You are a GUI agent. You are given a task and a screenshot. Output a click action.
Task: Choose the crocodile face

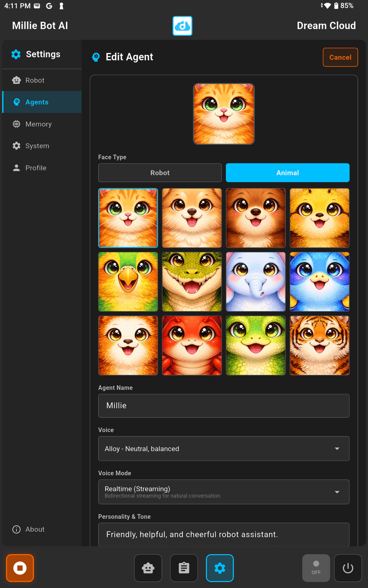click(192, 282)
